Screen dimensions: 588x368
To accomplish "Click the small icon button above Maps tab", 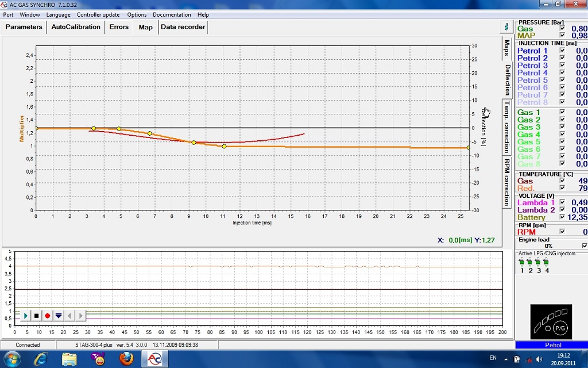I will click(x=506, y=26).
